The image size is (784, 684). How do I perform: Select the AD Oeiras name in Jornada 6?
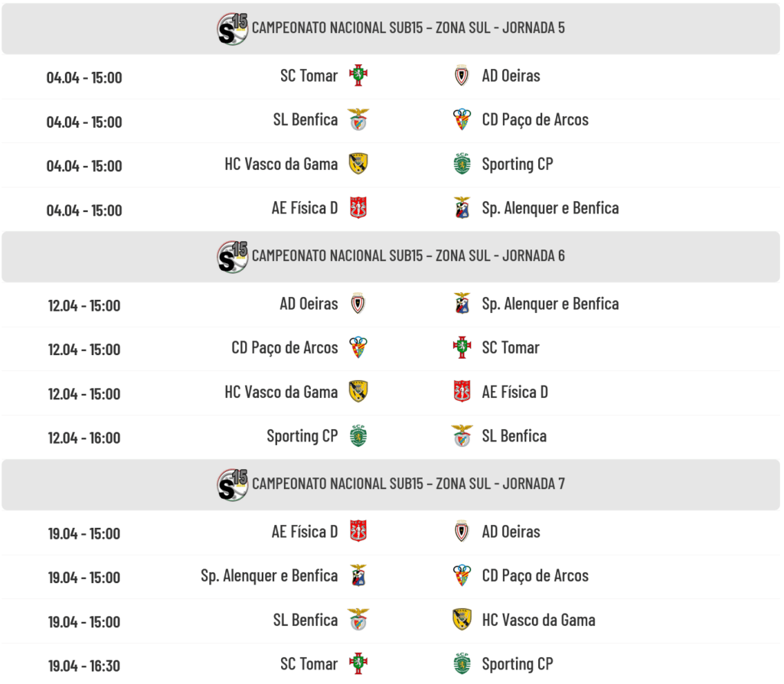(309, 304)
